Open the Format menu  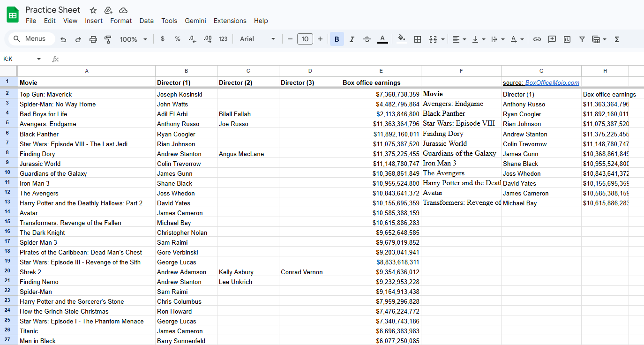tap(121, 21)
